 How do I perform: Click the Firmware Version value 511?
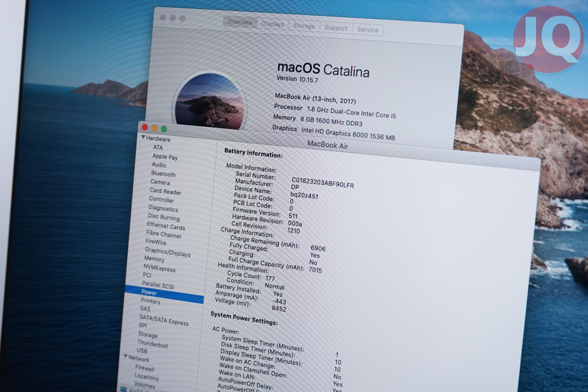(293, 216)
